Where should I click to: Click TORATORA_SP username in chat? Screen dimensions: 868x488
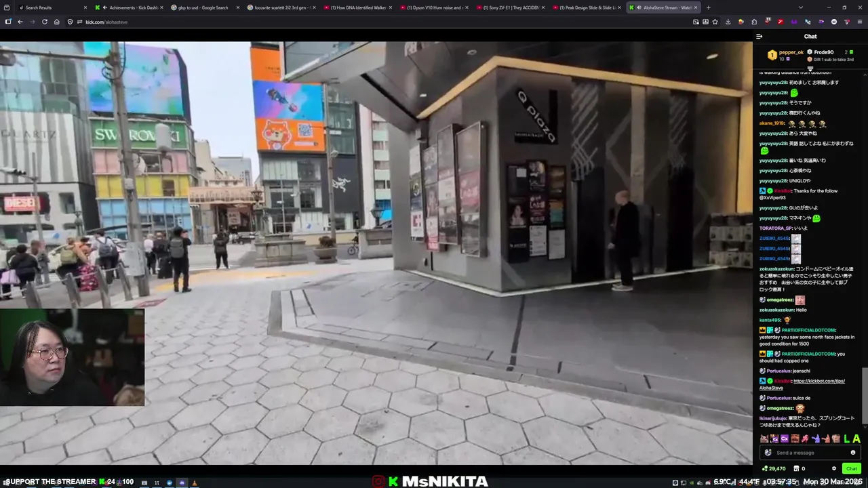[x=776, y=228]
